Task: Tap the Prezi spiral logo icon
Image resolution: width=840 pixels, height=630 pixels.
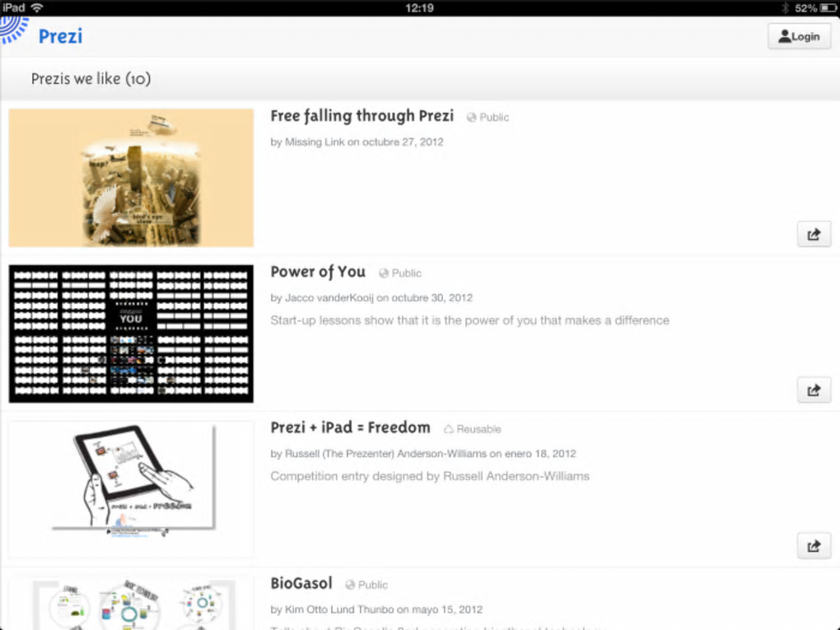Action: (13, 30)
